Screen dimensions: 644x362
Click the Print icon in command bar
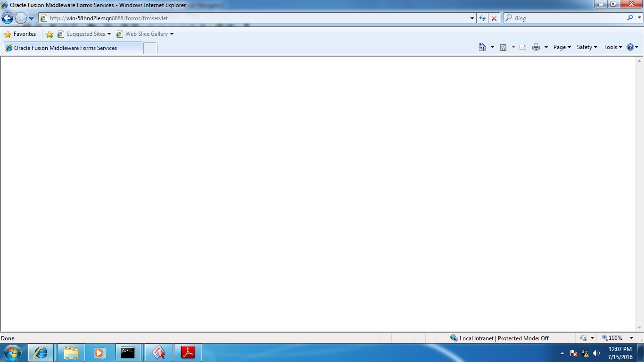[536, 47]
